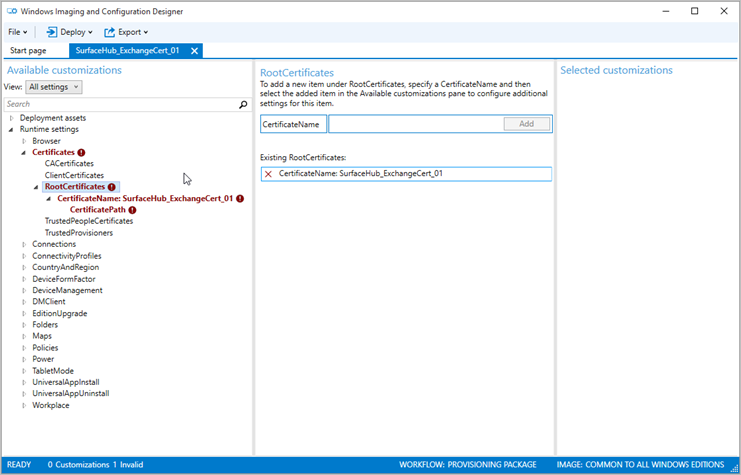Viewport: 741px width, 475px height.
Task: Click the Export toolbar icon
Action: tap(110, 32)
